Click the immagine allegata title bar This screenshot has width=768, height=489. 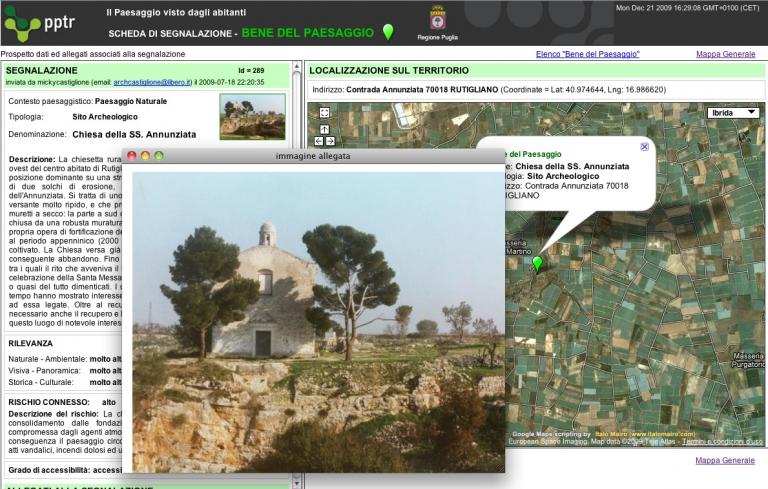pyautogui.click(x=313, y=156)
